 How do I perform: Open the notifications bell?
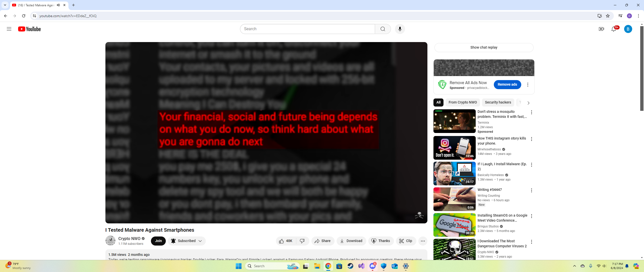[614, 29]
